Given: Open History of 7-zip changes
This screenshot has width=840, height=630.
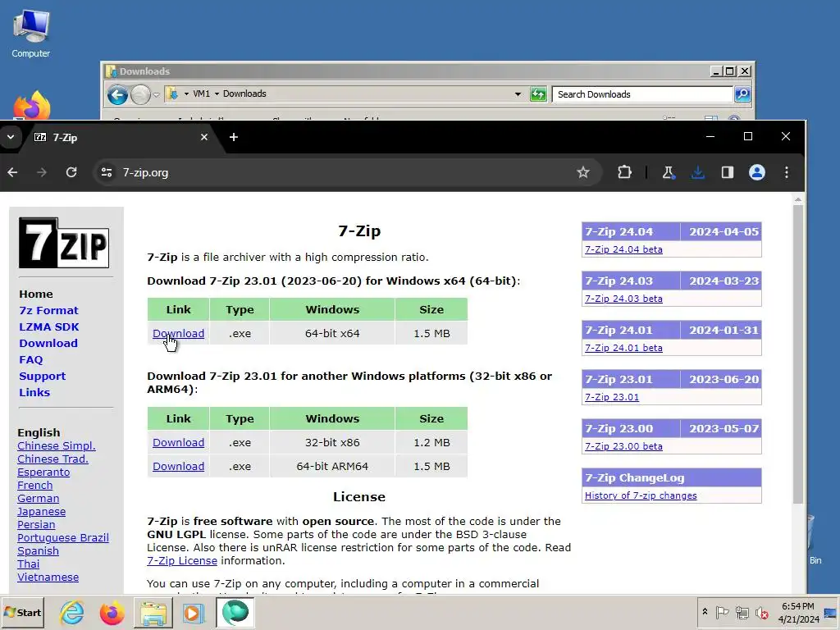Looking at the screenshot, I should [x=641, y=495].
